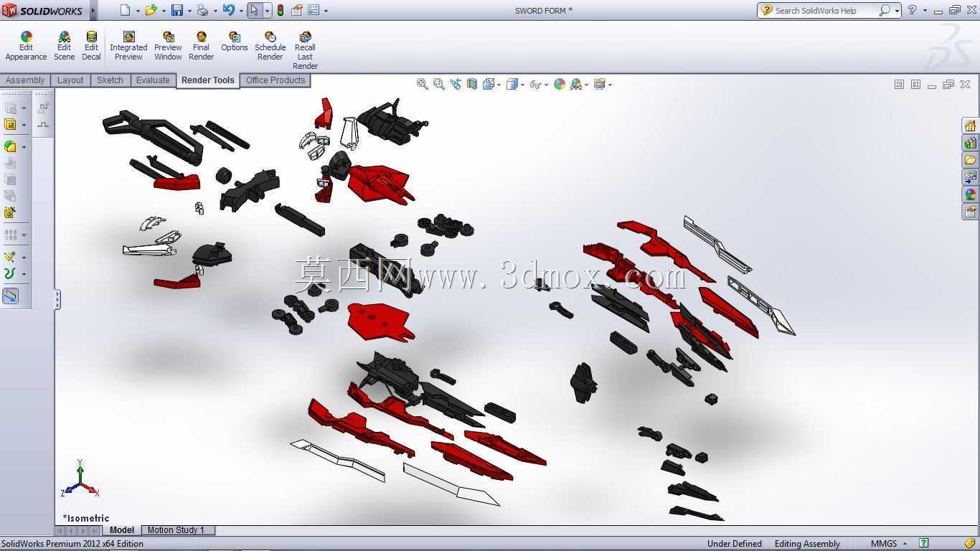Click the green help icon in status bar
Viewport: 980px width, 551px height.
(x=924, y=543)
